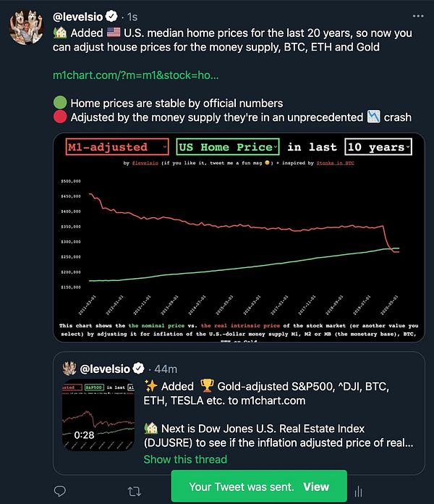
Task: Click View on the tweet sent notification
Action: click(x=316, y=487)
